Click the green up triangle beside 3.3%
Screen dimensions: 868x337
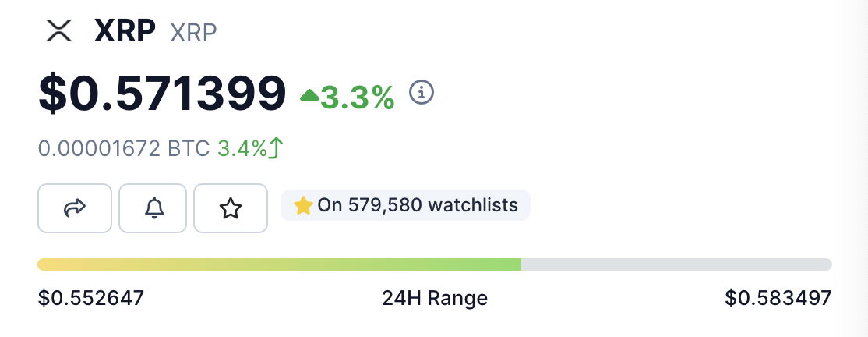(x=309, y=95)
